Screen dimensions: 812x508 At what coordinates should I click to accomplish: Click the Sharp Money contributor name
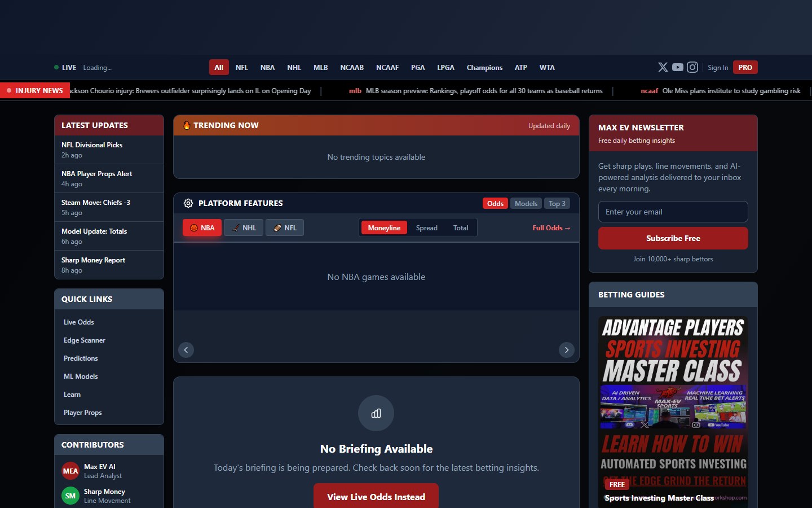pyautogui.click(x=104, y=492)
